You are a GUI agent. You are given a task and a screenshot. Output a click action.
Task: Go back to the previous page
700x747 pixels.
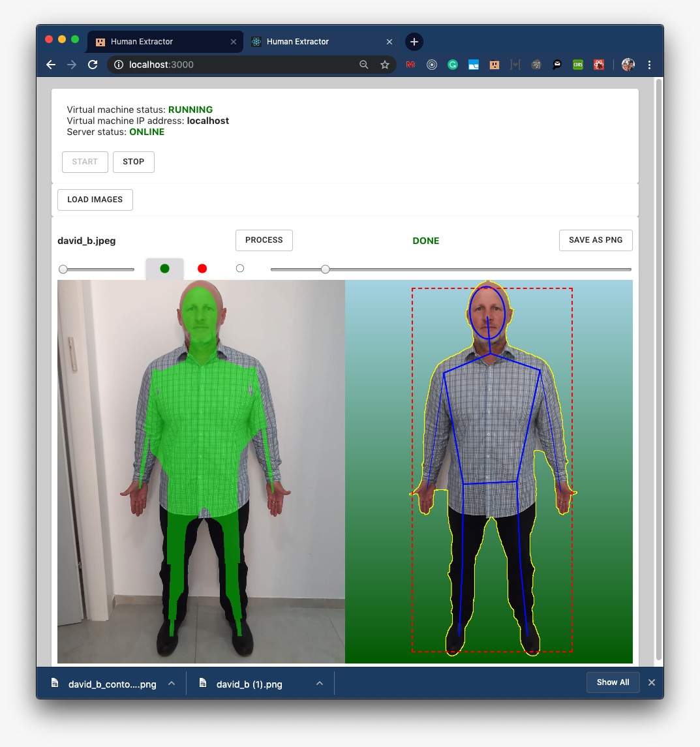(51, 65)
